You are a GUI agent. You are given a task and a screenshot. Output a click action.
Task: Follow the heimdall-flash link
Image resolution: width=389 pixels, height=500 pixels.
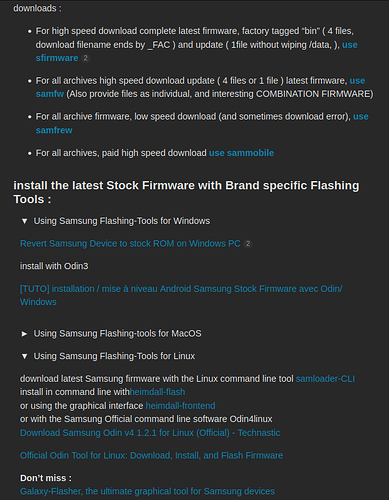(157, 392)
